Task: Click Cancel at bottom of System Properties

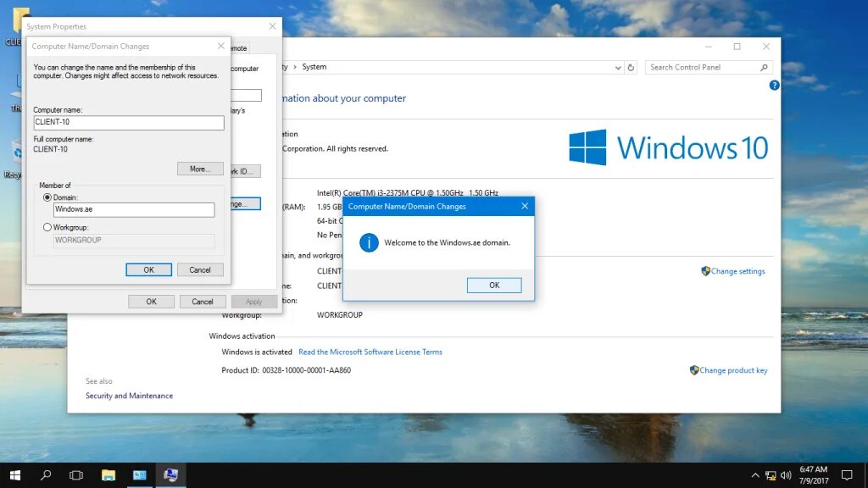Action: (202, 302)
